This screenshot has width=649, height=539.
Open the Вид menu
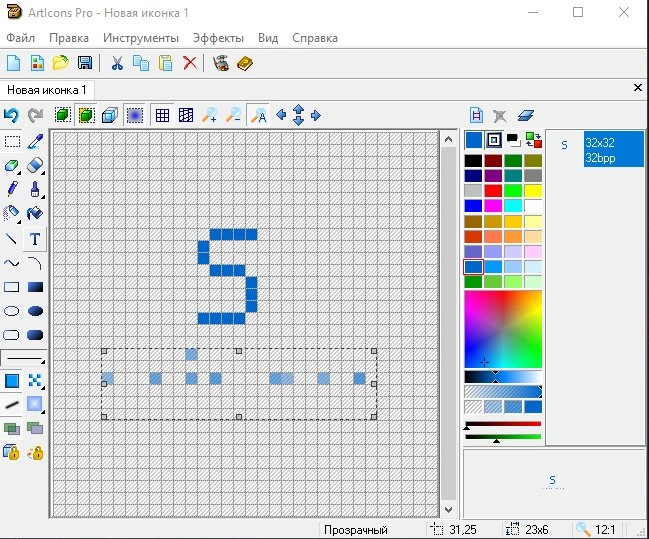(268, 38)
